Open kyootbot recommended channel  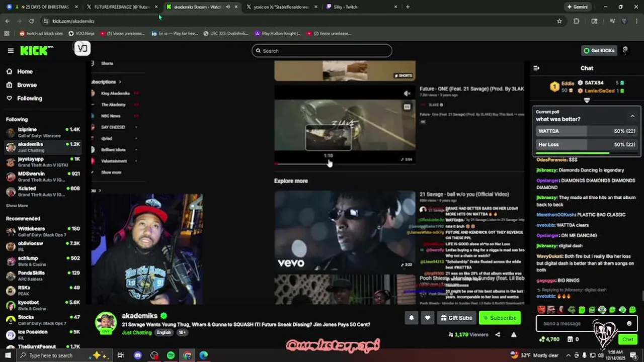pos(43,305)
